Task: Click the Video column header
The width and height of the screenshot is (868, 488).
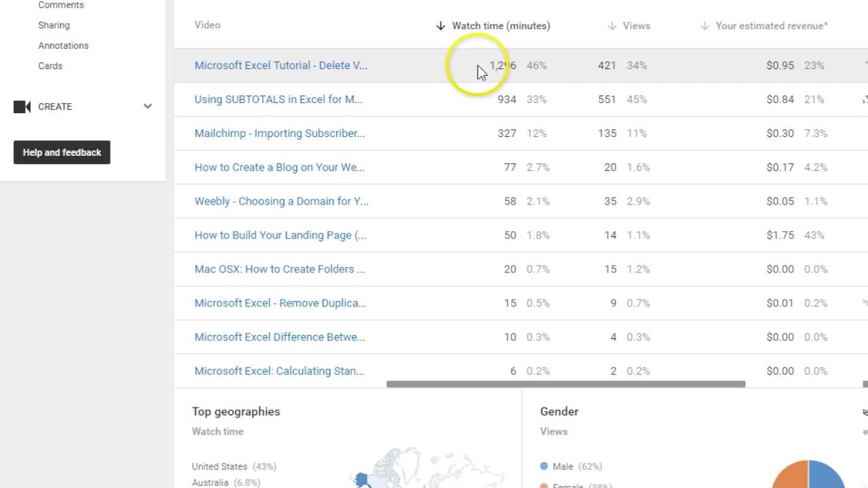Action: (x=208, y=25)
